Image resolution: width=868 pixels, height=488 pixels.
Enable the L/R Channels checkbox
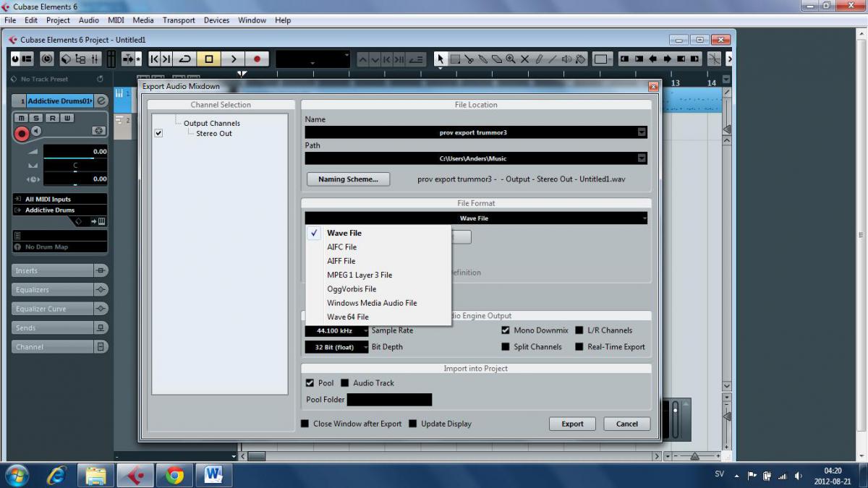579,330
